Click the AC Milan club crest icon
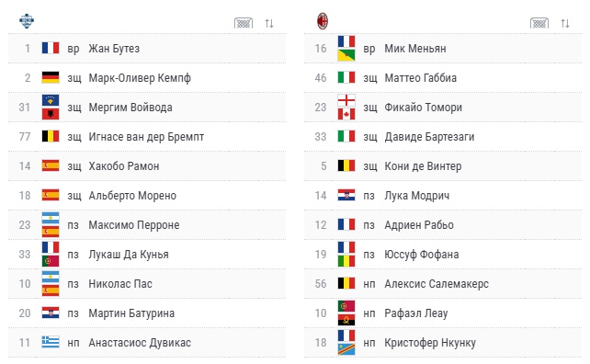Screen dimensions: 590x364 (x=322, y=21)
